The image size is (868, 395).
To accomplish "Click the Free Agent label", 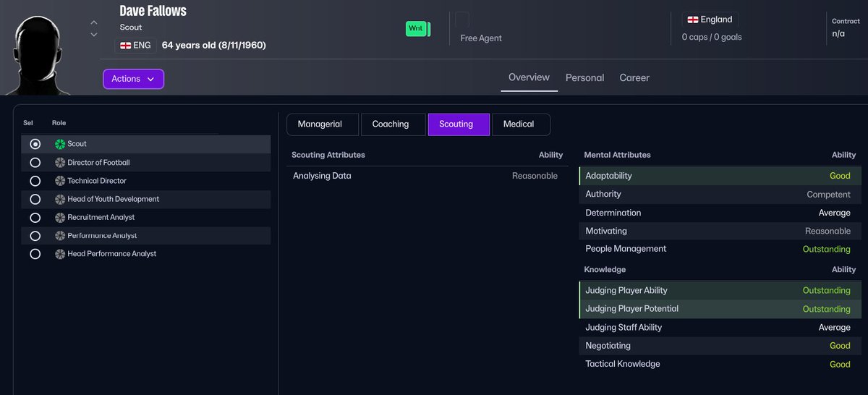I will tap(481, 38).
